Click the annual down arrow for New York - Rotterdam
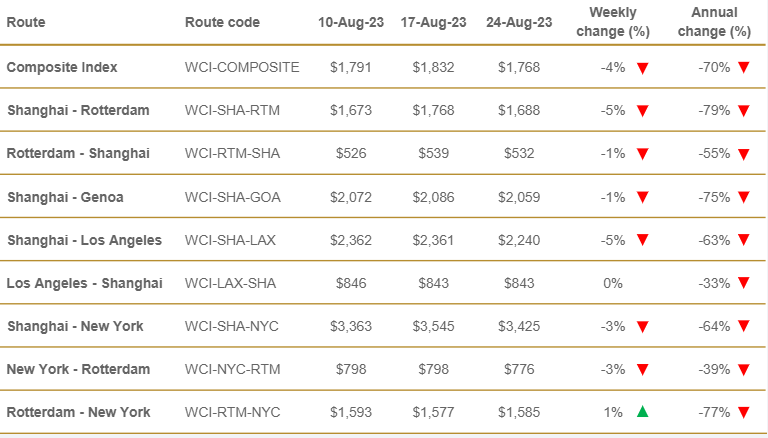Screen dimensions: 768x438 [x=744, y=369]
